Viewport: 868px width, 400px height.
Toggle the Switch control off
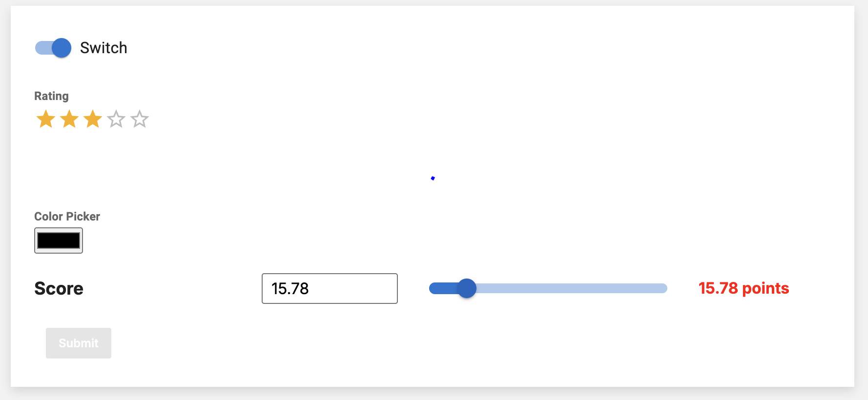(x=53, y=48)
